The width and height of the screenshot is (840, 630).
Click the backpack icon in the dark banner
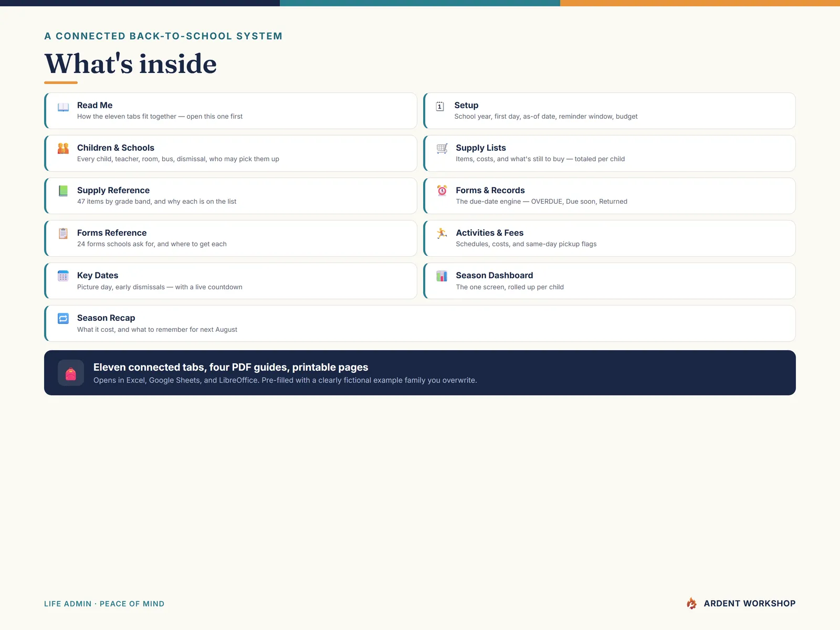71,373
